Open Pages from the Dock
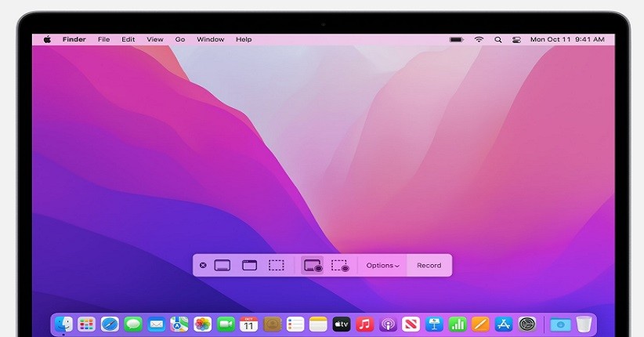 (x=480, y=324)
